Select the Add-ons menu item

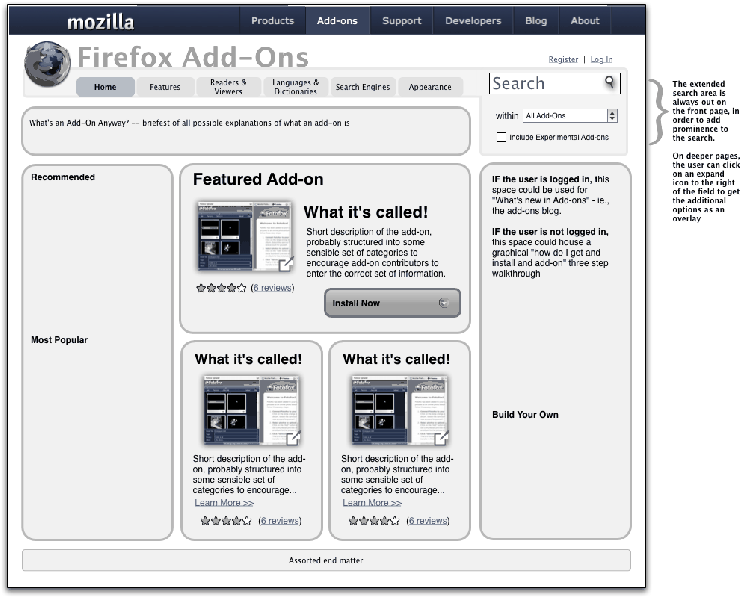pos(337,20)
